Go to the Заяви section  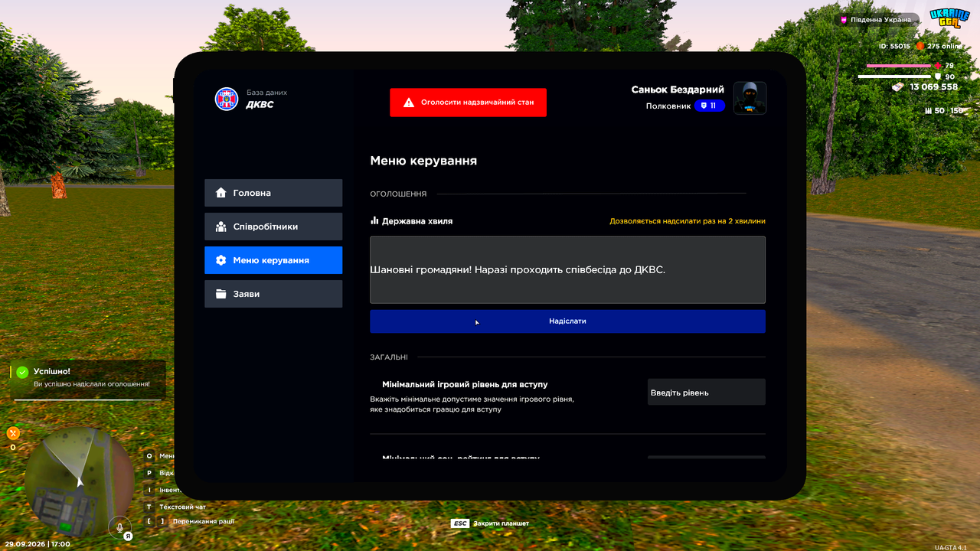(x=273, y=294)
